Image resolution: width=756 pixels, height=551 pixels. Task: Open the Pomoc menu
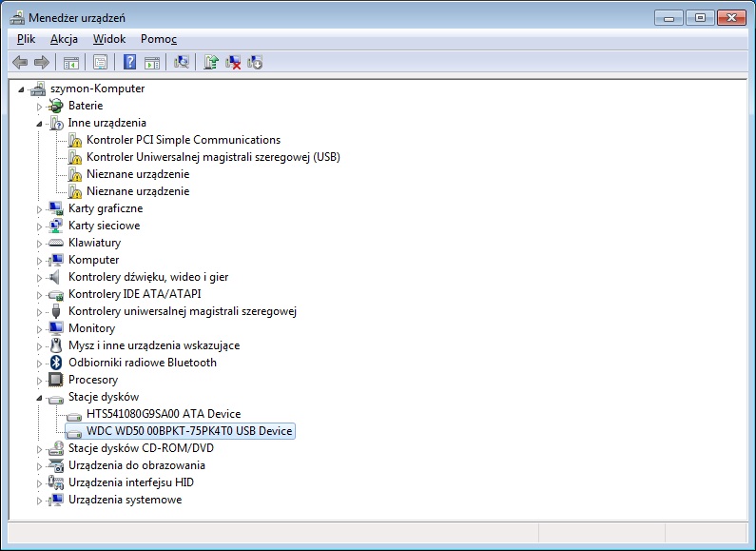point(159,39)
